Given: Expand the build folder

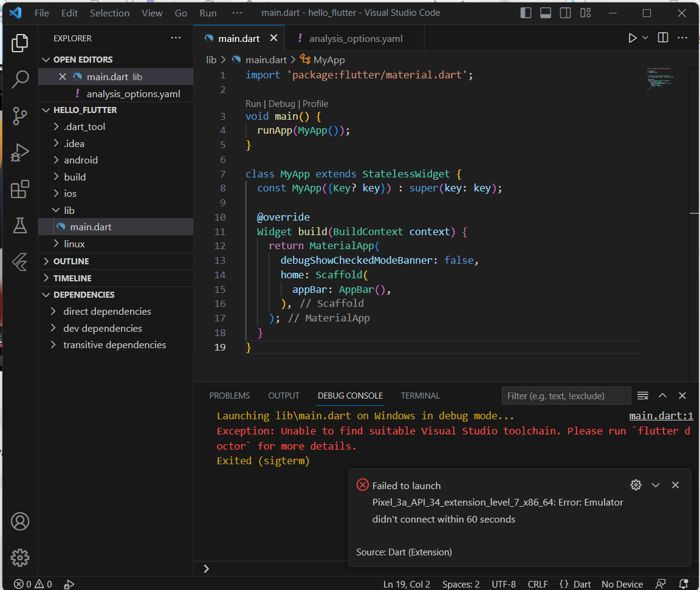Looking at the screenshot, I should 115,177.
